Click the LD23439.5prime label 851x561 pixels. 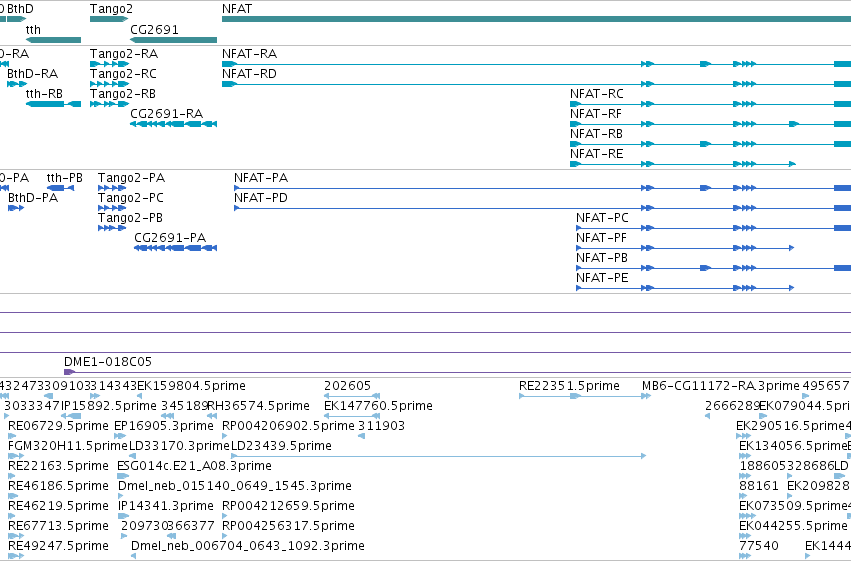[282, 446]
